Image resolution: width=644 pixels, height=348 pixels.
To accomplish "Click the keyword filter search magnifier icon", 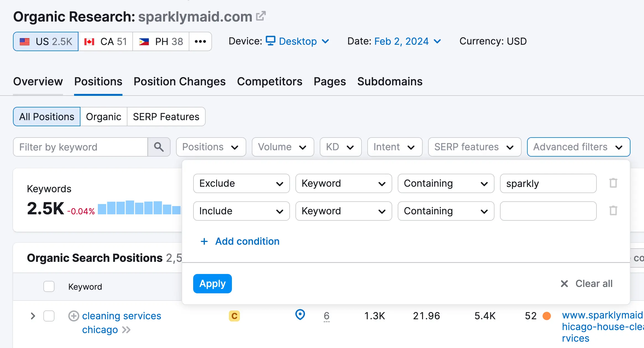I will (159, 147).
